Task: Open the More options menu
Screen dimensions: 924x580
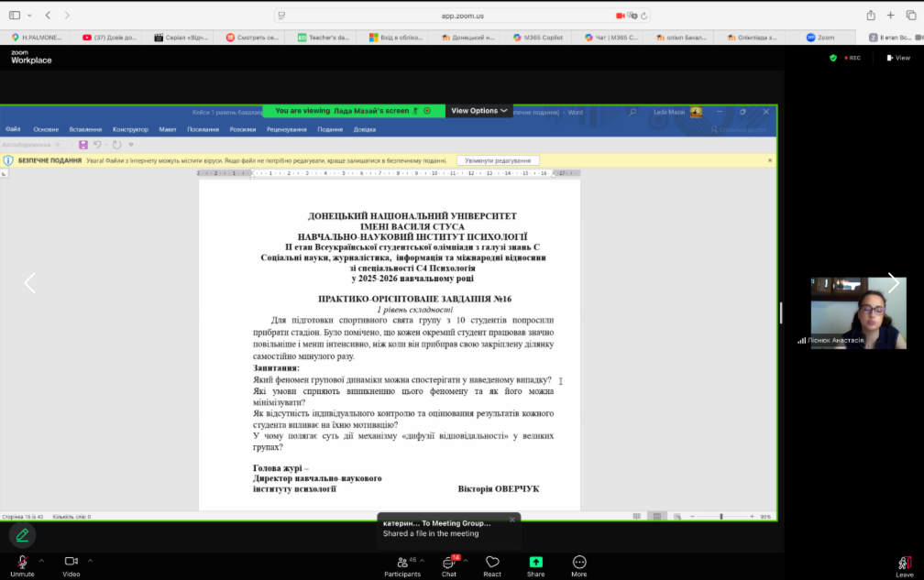Action: (x=579, y=566)
